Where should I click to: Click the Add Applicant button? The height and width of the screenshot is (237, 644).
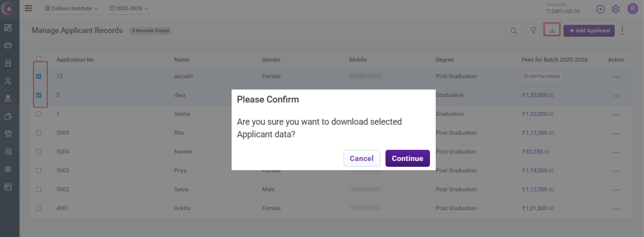point(589,31)
